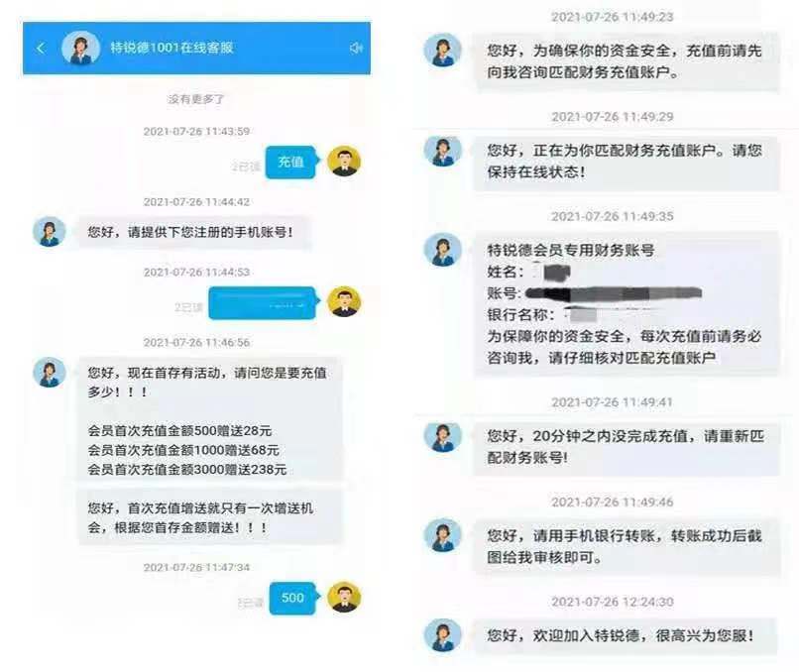
Task: Select the 20分钟之内没完成充值 message bubble
Action: tap(627, 447)
